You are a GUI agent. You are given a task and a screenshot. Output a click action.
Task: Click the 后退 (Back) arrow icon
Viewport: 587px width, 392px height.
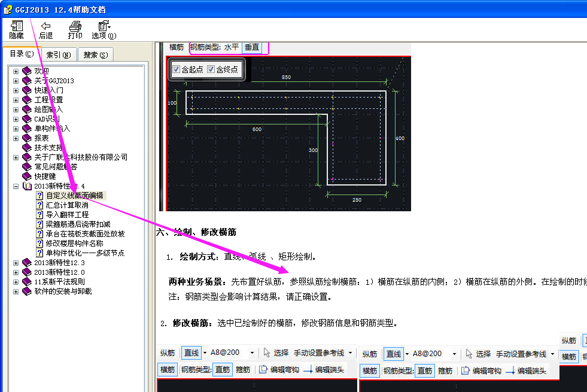coord(45,26)
